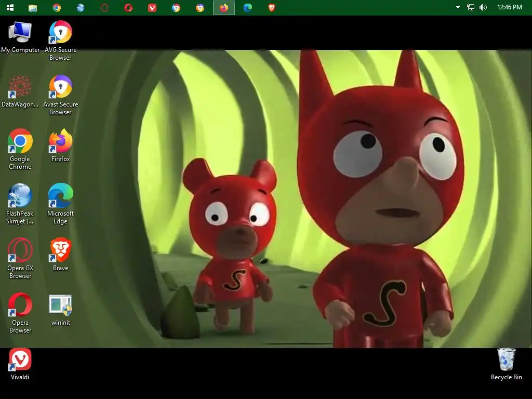Open the network status tray icon
This screenshot has width=532, height=399.
tap(471, 7)
